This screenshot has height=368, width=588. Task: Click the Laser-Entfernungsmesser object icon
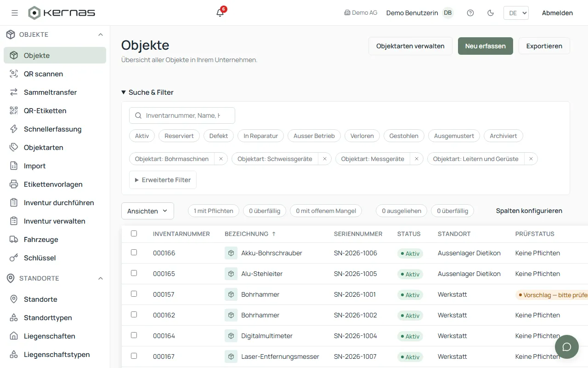point(231,356)
